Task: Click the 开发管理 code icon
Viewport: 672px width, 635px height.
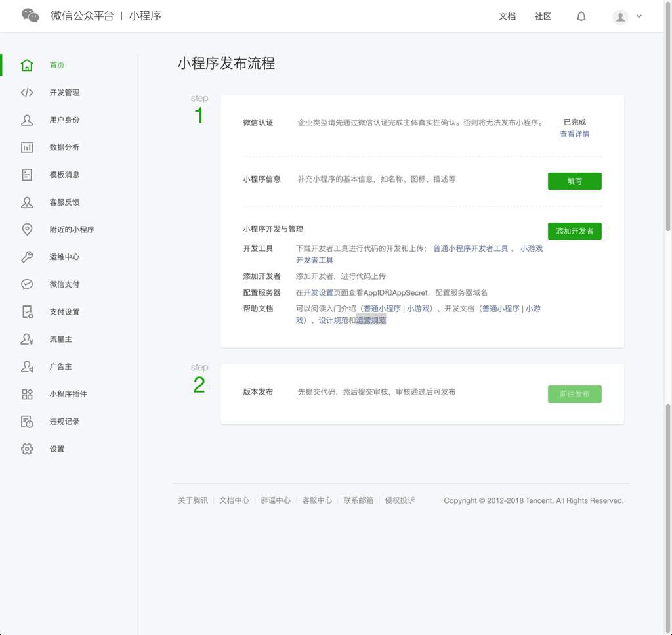Action: [27, 92]
